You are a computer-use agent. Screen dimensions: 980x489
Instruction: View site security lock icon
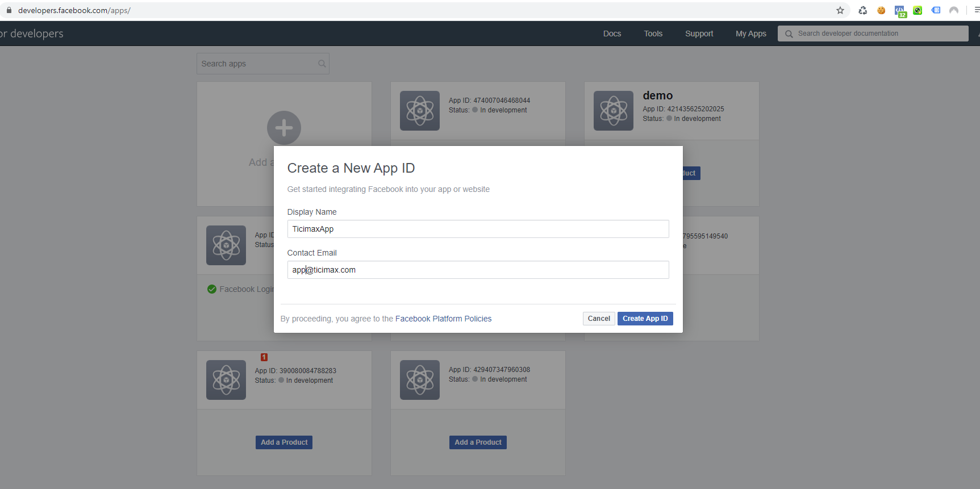click(9, 10)
